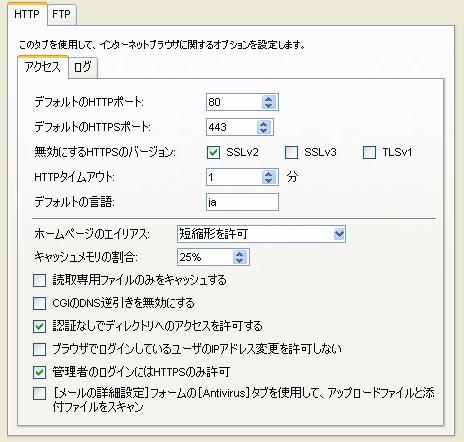Switch to the FTP tab

tap(62, 14)
